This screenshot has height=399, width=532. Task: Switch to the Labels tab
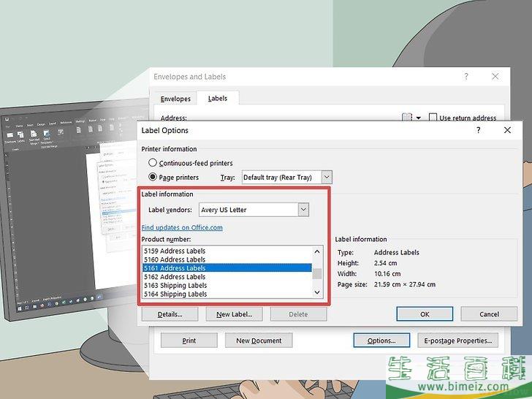218,99
